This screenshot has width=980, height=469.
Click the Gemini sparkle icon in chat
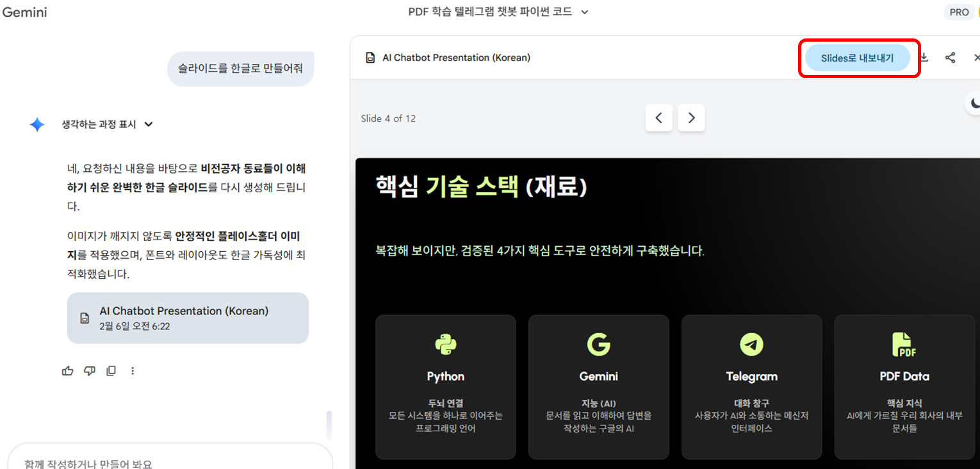(x=37, y=124)
